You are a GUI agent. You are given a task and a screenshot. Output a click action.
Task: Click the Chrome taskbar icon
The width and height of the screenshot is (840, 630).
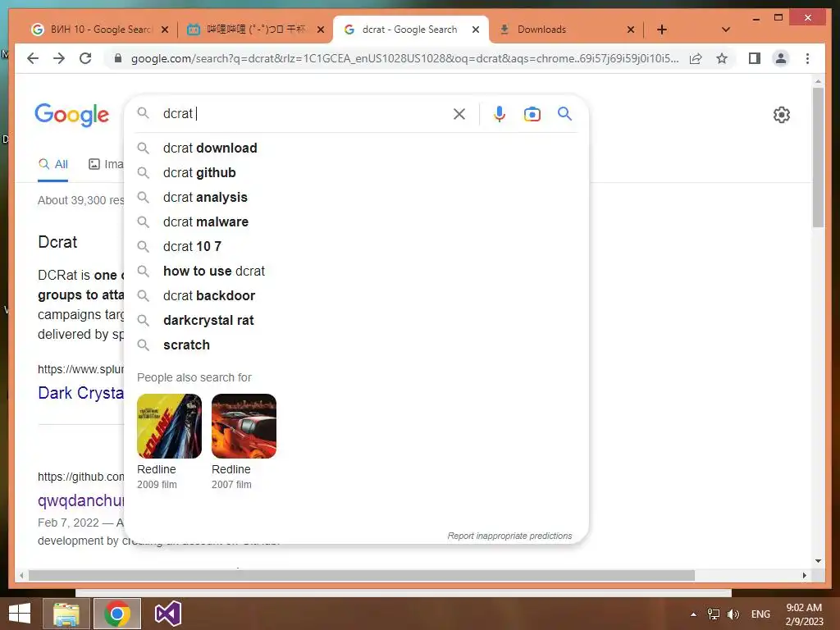pyautogui.click(x=116, y=614)
